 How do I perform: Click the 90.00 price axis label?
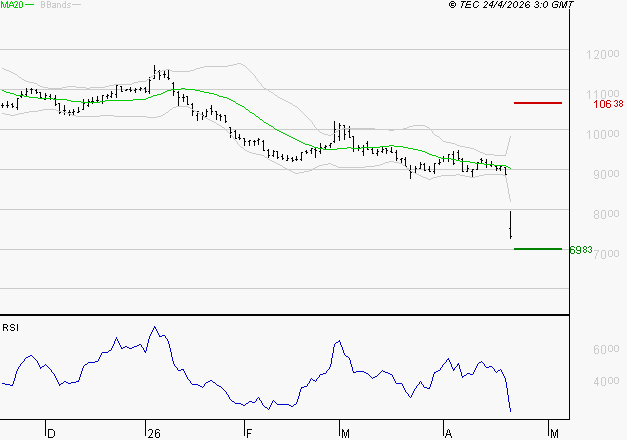[606, 174]
